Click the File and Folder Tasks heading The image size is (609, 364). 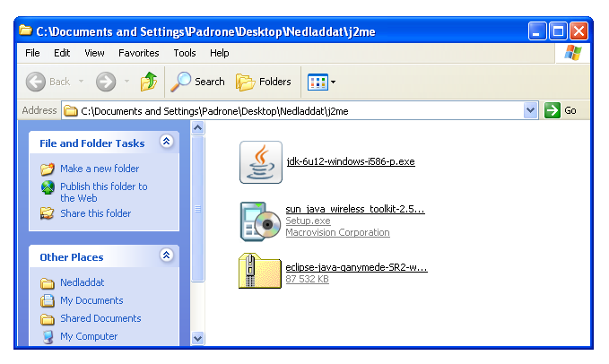tap(92, 143)
